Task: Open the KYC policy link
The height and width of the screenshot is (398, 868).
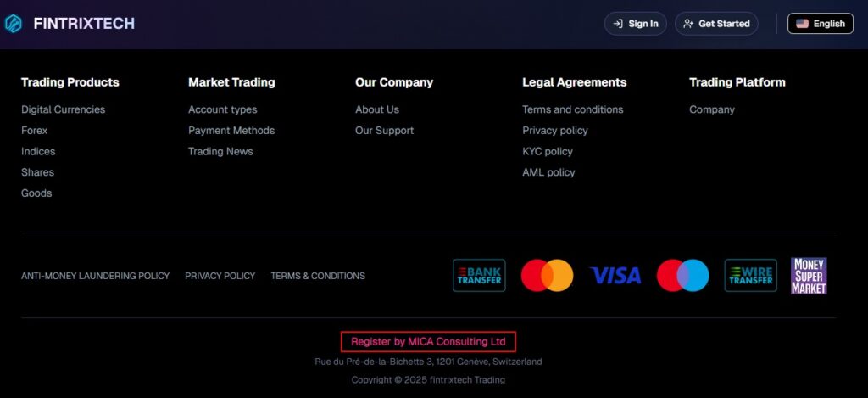Action: pos(548,151)
